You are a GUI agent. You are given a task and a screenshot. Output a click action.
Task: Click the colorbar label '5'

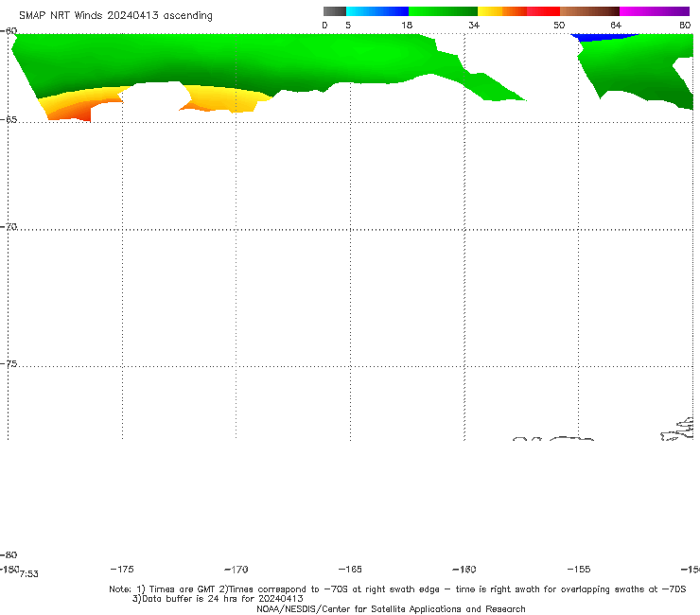348,25
